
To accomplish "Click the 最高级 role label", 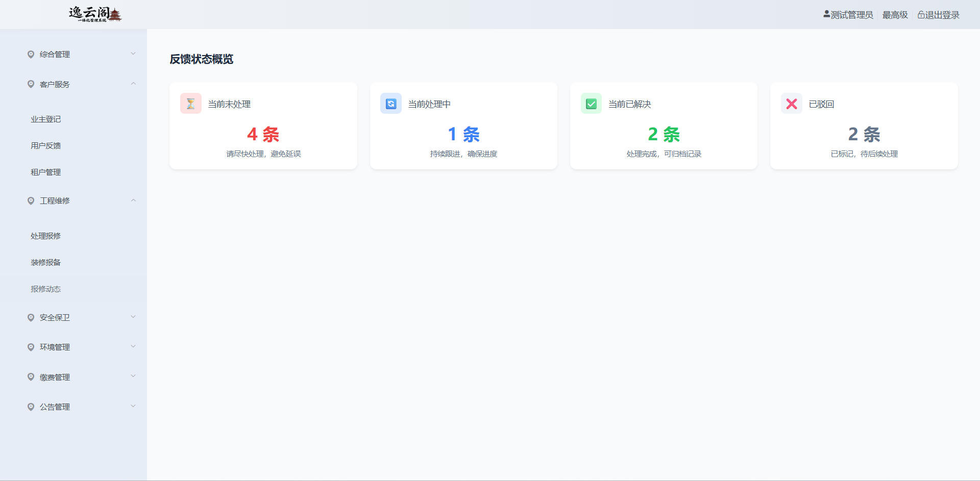I will point(895,15).
